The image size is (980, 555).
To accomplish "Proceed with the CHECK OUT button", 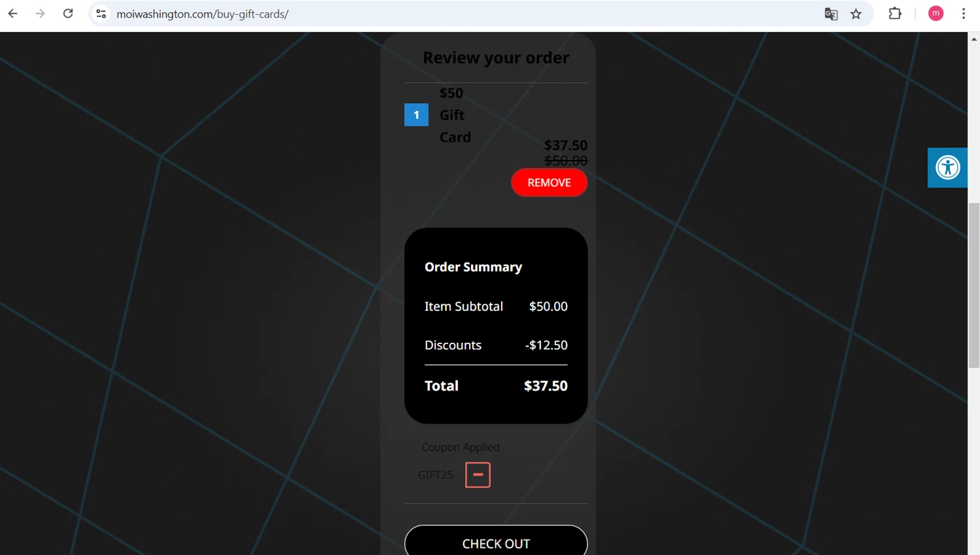I will (496, 541).
